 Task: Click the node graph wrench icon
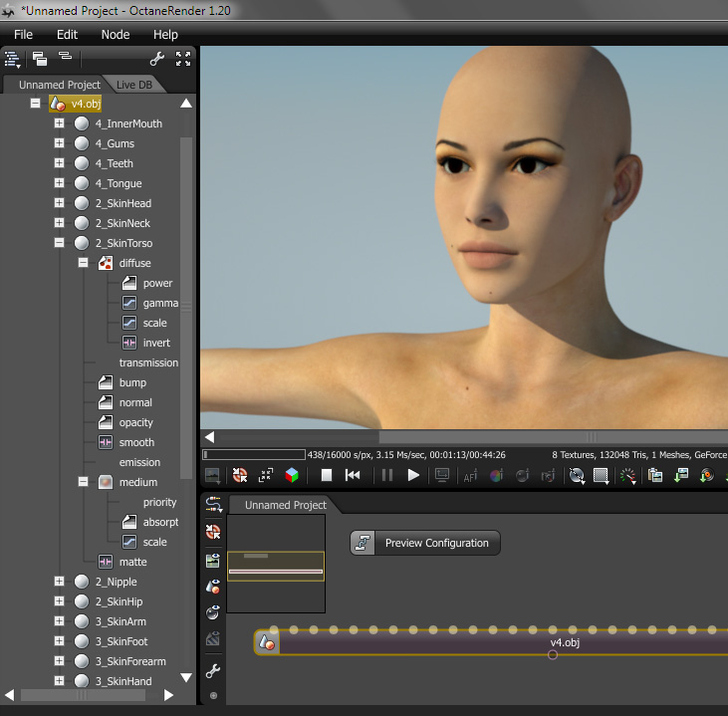click(213, 671)
